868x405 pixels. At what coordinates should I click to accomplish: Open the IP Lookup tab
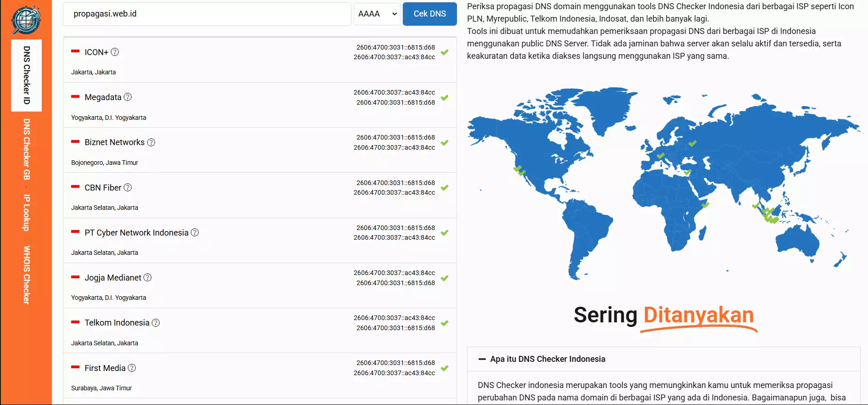coord(26,213)
